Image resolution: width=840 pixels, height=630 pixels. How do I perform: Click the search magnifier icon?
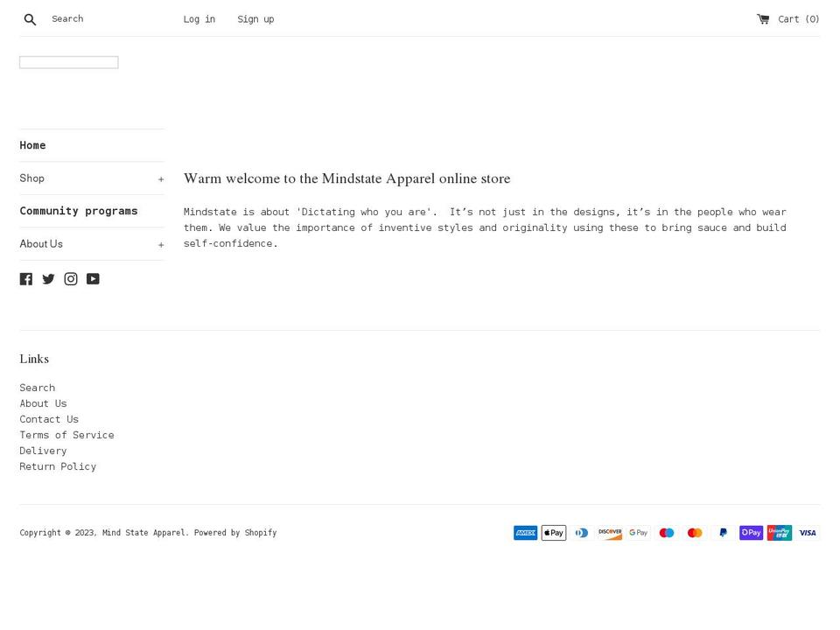(x=30, y=19)
